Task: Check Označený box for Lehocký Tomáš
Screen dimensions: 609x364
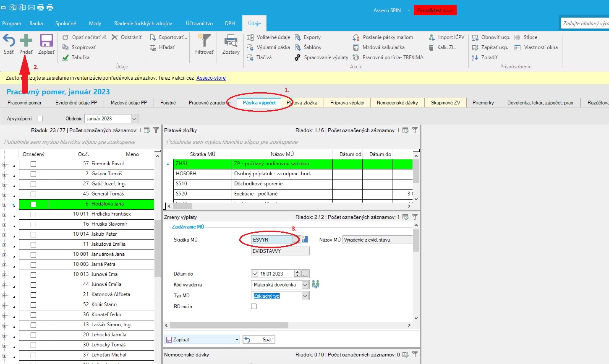Action: click(33, 345)
